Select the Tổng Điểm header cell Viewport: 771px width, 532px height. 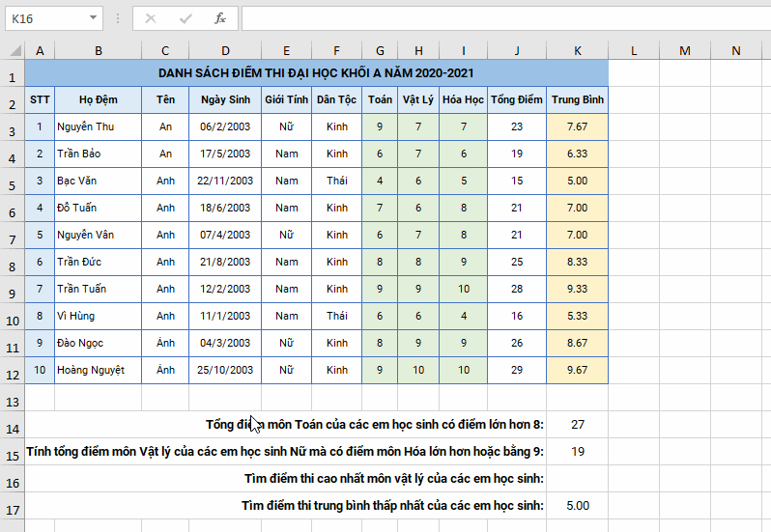click(517, 99)
